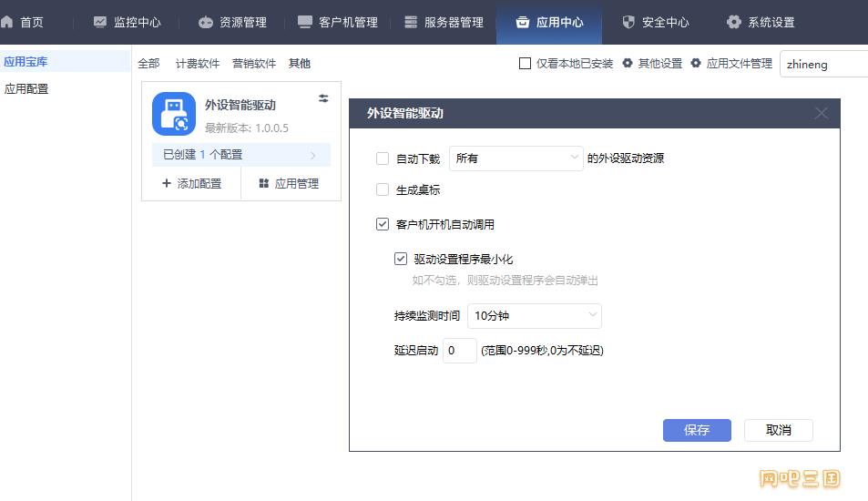Open the 客户机管理 monitor icon
This screenshot has height=501, width=868.
[x=305, y=22]
